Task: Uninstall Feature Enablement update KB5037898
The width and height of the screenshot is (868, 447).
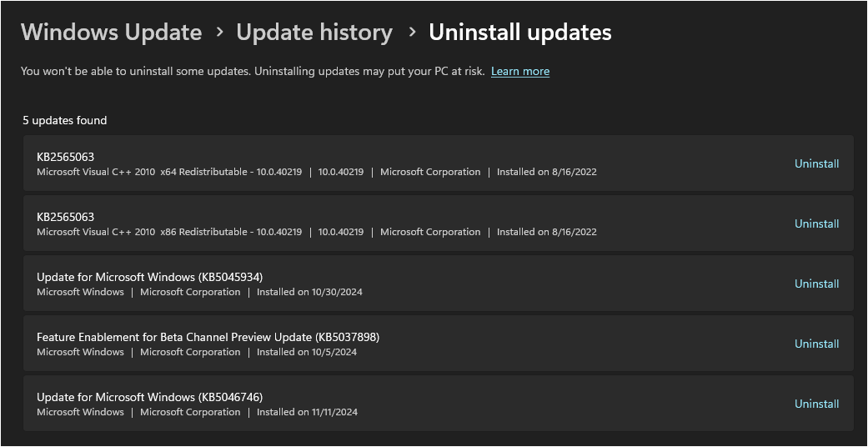Action: pos(816,344)
